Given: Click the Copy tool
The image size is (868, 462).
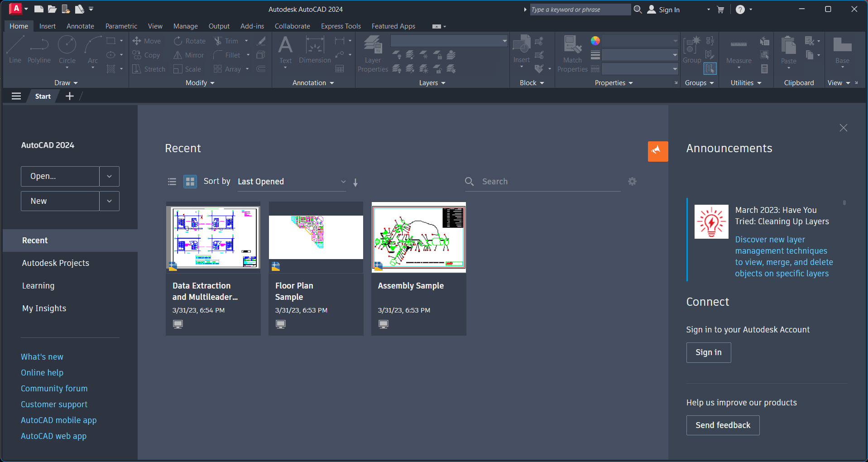Looking at the screenshot, I should (x=146, y=55).
